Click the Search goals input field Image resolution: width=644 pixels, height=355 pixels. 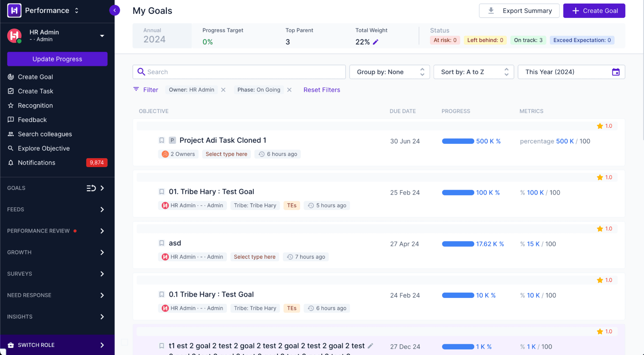click(239, 72)
